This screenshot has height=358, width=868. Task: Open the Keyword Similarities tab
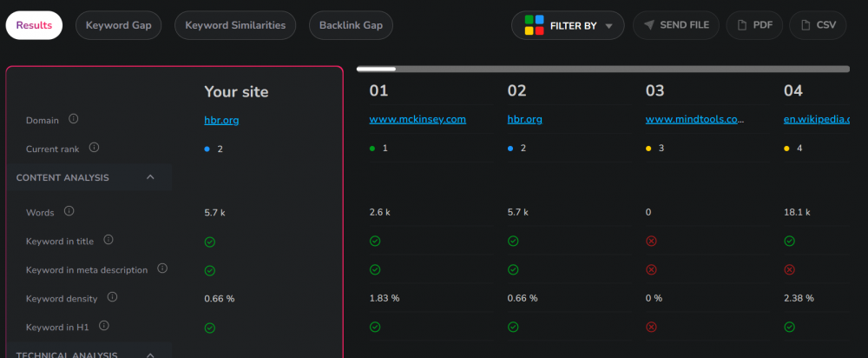[x=235, y=25]
